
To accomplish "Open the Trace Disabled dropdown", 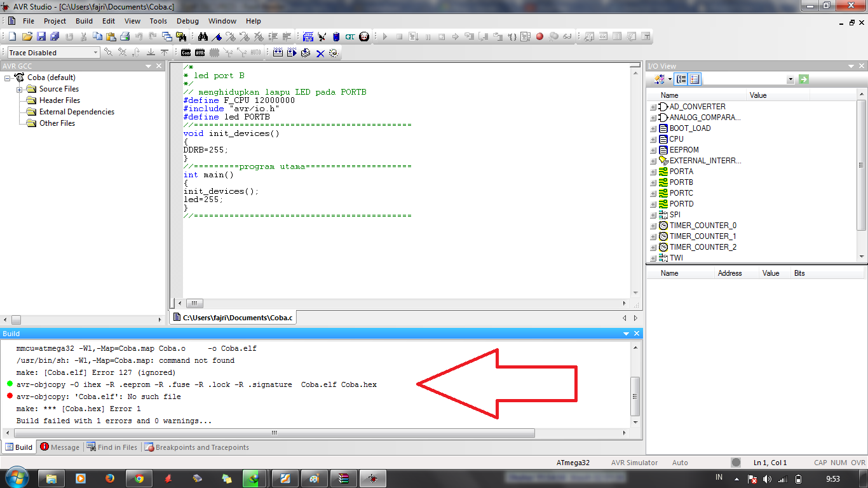I will (x=95, y=53).
